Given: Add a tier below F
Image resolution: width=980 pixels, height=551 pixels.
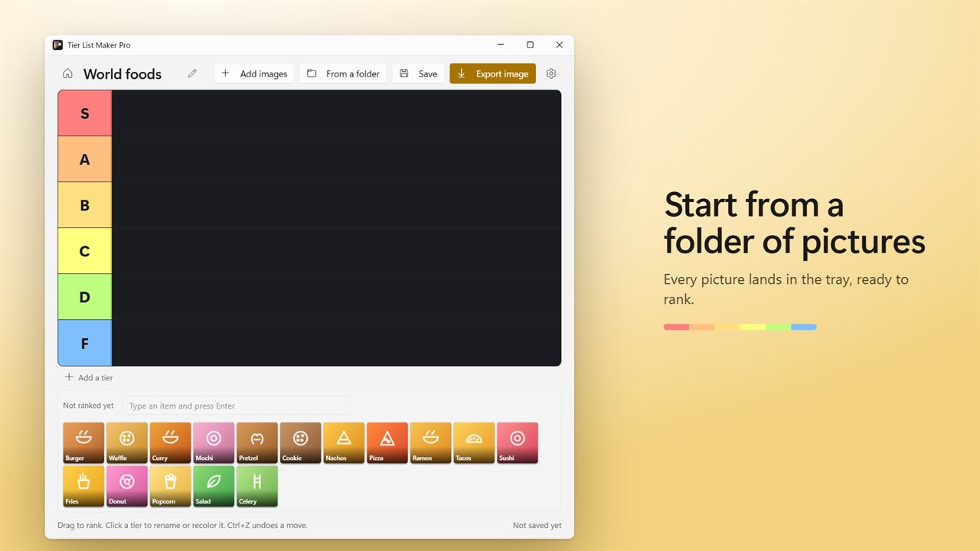Looking at the screenshot, I should pos(89,377).
